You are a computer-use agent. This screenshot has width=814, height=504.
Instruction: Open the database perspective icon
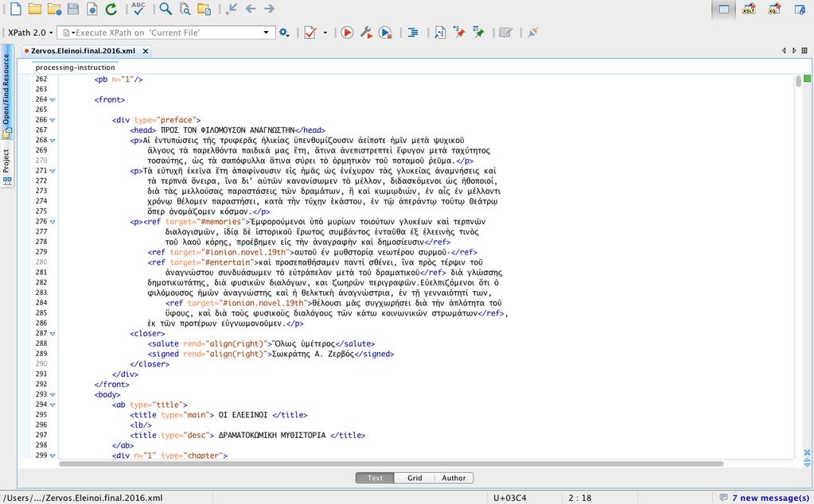[x=800, y=9]
